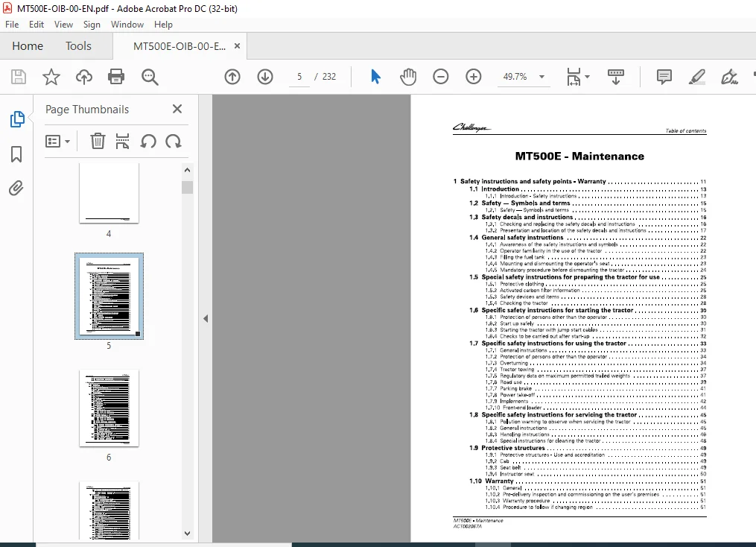
Task: Close the Page Thumbnails panel
Action: (x=177, y=109)
